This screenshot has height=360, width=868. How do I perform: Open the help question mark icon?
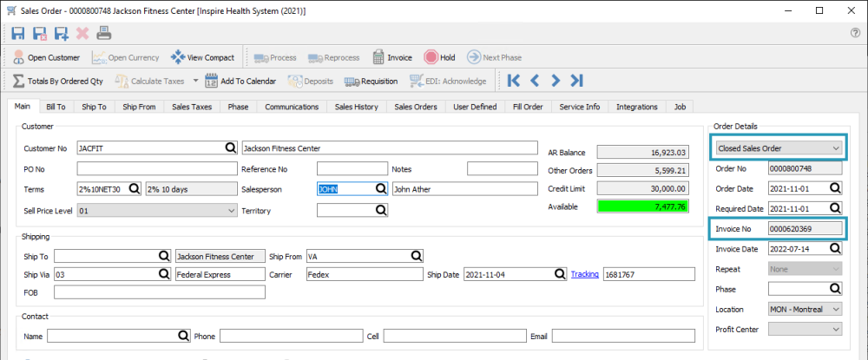coord(855,33)
